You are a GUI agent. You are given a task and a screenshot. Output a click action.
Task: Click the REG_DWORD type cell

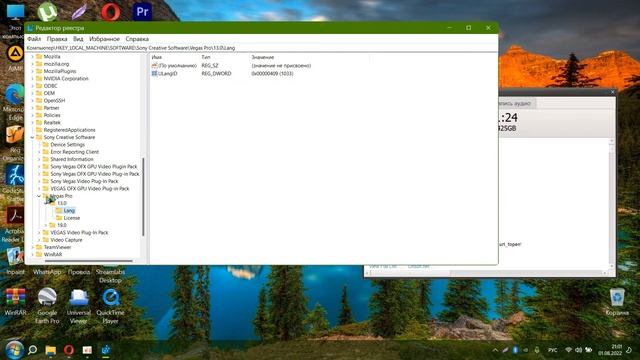(x=216, y=74)
